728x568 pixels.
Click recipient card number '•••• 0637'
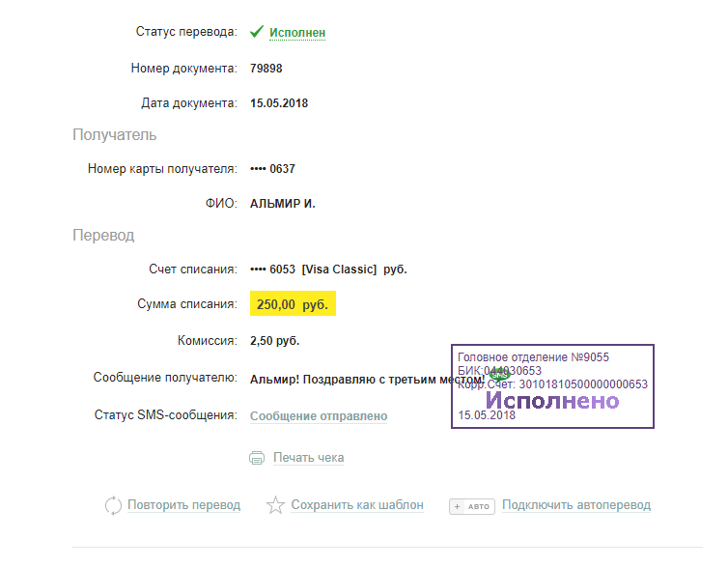pyautogui.click(x=272, y=169)
